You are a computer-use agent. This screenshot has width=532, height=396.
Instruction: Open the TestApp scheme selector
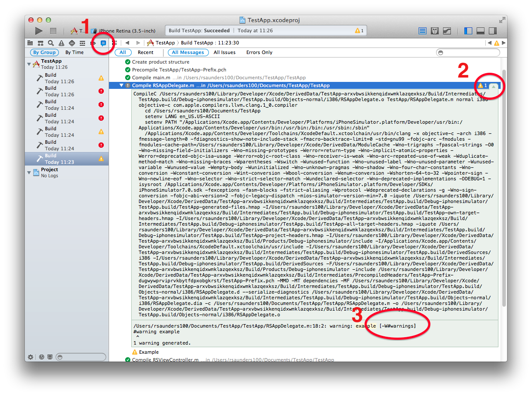coord(77,31)
